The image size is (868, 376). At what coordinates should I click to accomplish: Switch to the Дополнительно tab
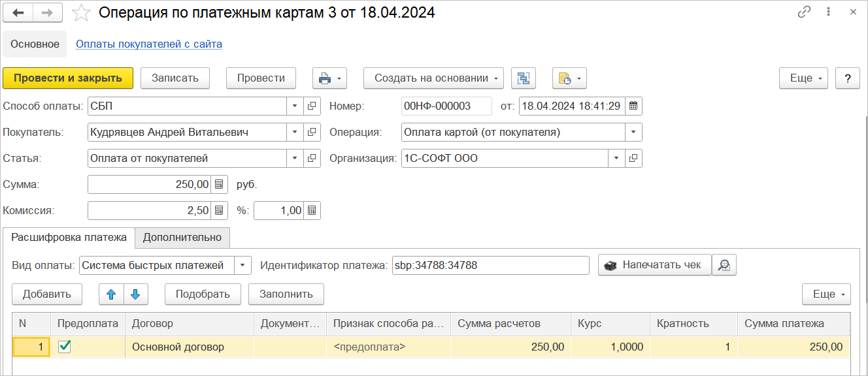coord(182,238)
